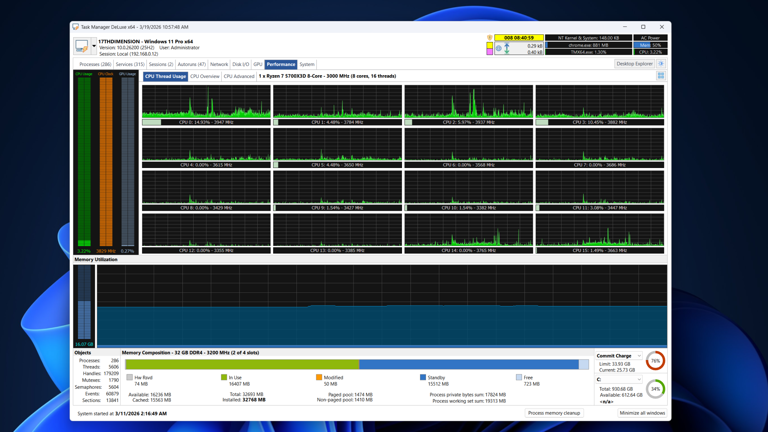Click the Free legend swatch
This screenshot has width=768, height=432.
[519, 377]
